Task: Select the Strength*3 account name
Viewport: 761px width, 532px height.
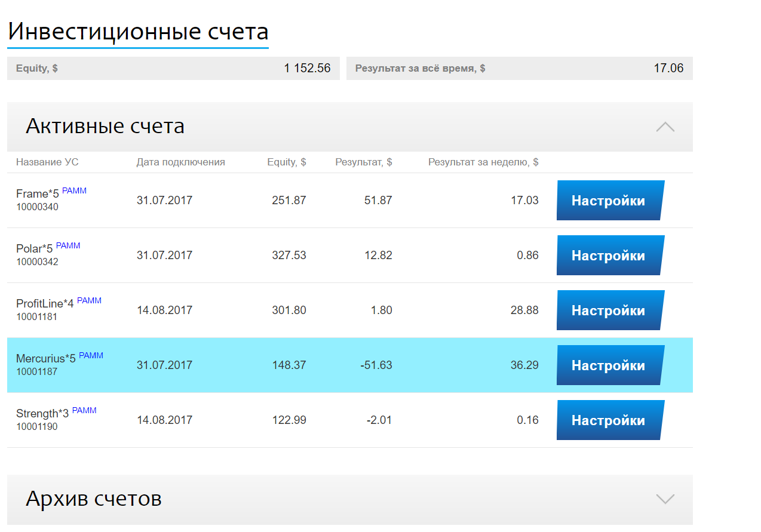Action: (42, 414)
